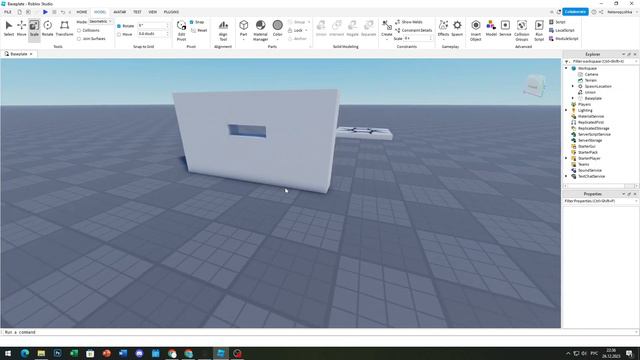Choose the Transform tool
Viewport: 640px width, 360px height.
coord(64,28)
